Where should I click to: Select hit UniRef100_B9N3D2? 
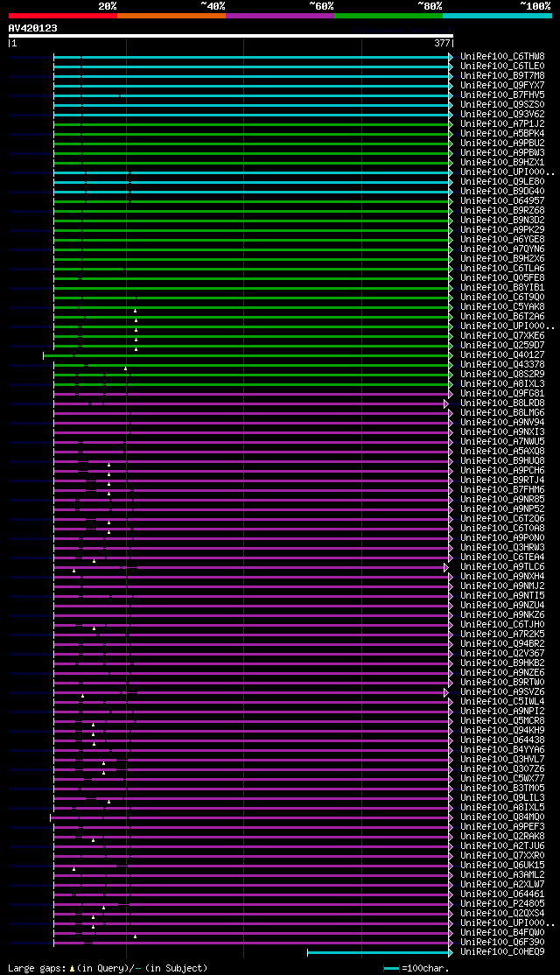click(503, 221)
